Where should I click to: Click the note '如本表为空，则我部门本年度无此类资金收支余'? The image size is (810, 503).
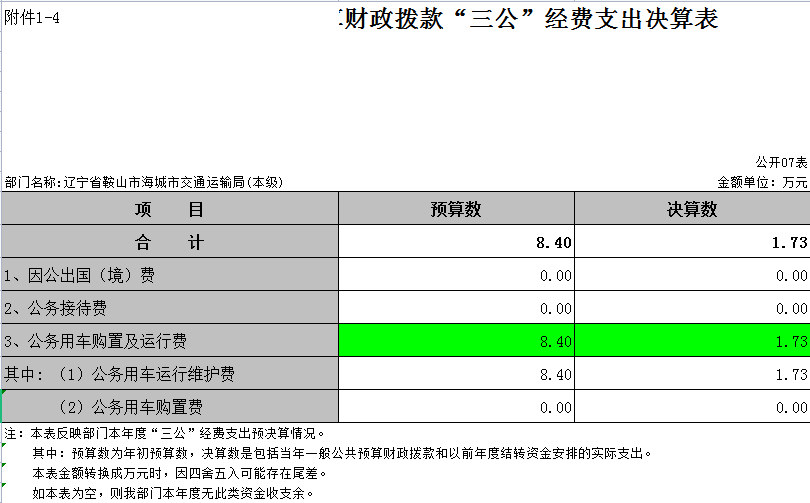coord(173,493)
